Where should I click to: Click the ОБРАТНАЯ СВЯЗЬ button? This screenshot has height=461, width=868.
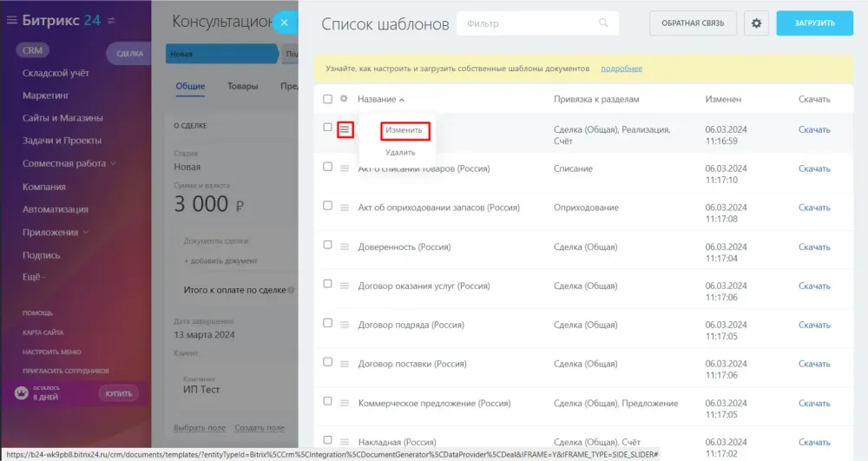point(693,23)
